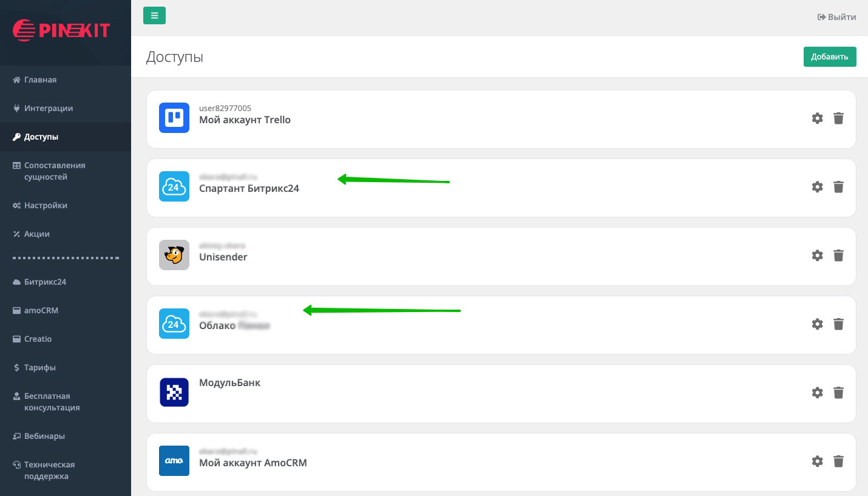Go to Главная in sidebar
The image size is (868, 496).
(x=40, y=80)
